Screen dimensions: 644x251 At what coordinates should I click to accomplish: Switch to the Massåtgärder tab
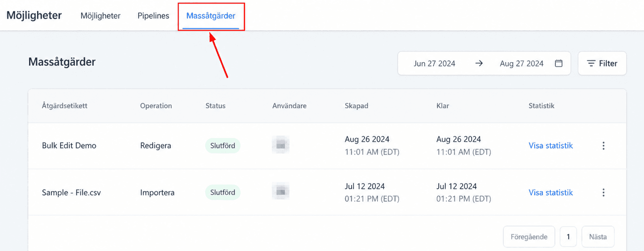point(211,16)
